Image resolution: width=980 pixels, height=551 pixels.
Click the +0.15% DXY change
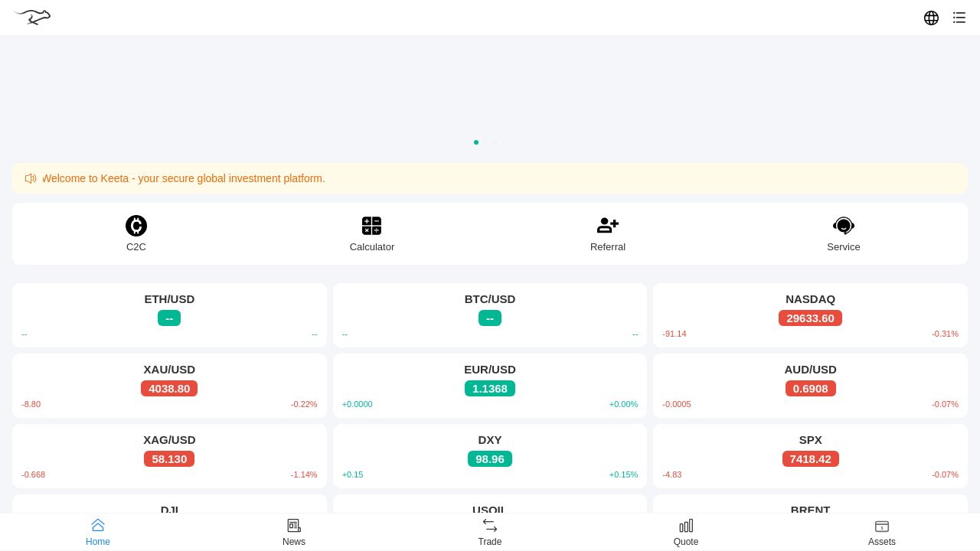pos(623,474)
